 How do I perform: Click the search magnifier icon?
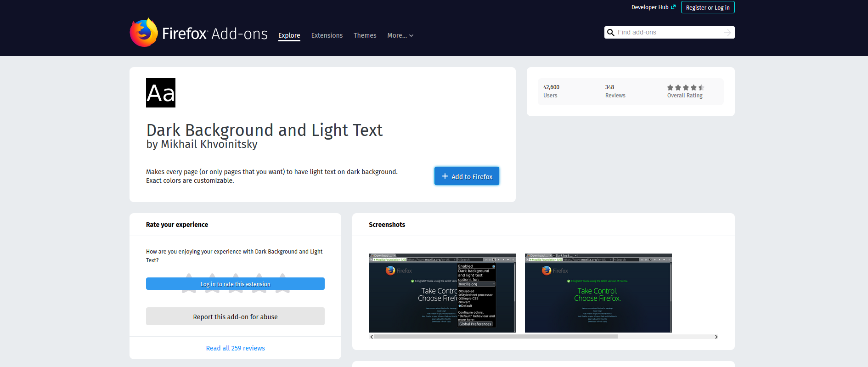tap(611, 33)
